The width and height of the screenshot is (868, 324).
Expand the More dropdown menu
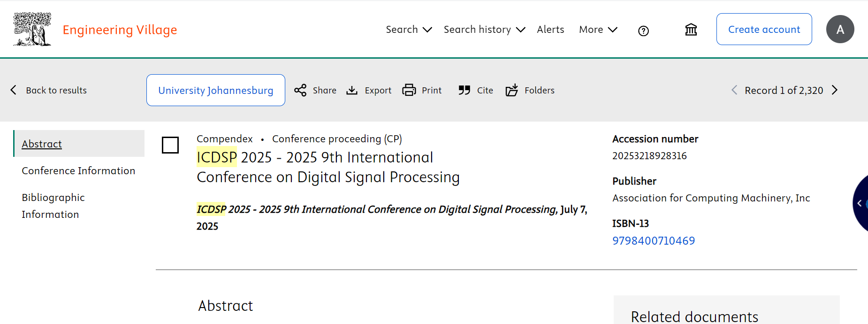tap(598, 30)
